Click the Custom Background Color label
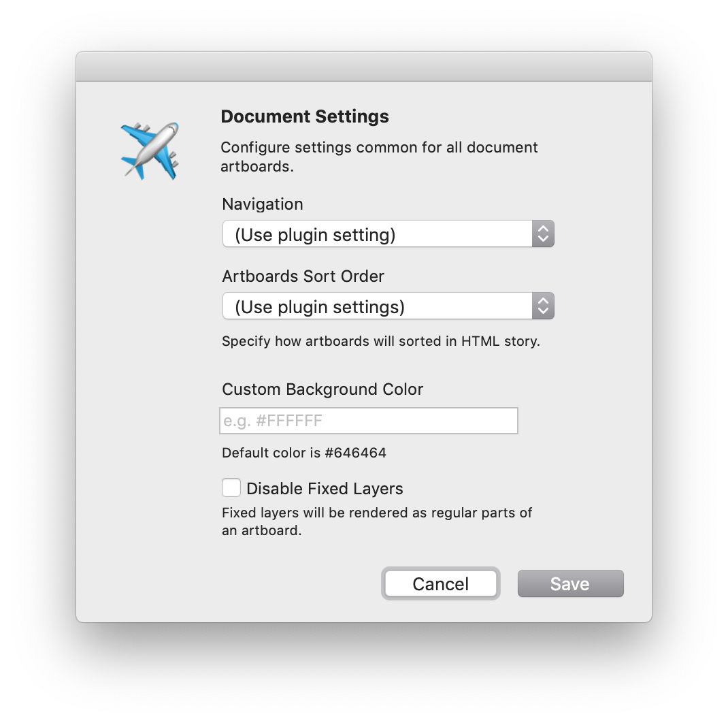Viewport: 728px width, 723px height. 322,389
